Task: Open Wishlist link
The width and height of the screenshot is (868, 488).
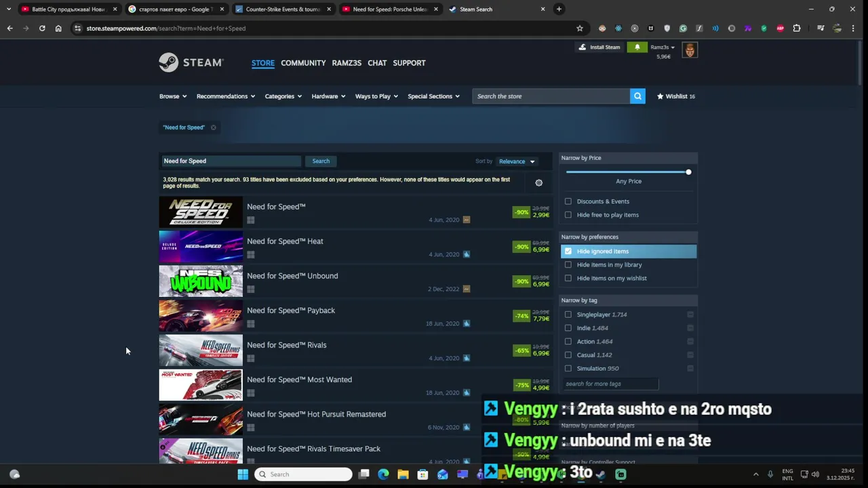Action: click(676, 96)
